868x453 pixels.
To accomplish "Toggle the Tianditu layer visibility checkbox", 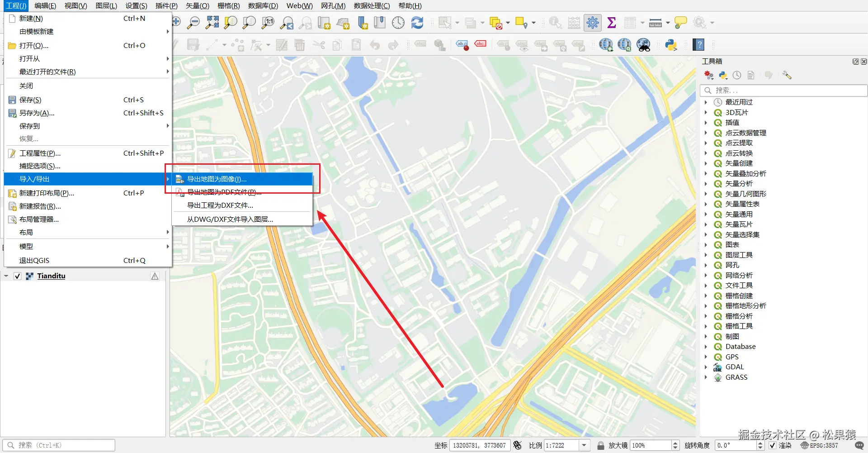I will 18,276.
